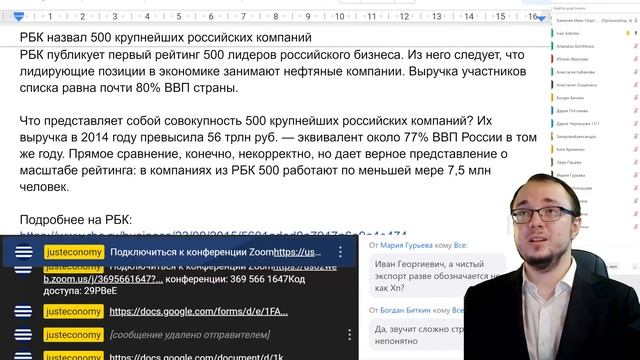Image resolution: width=640 pixels, height=360 pixels.
Task: Click the text '56 трлн руб.' in document
Action: (242, 138)
